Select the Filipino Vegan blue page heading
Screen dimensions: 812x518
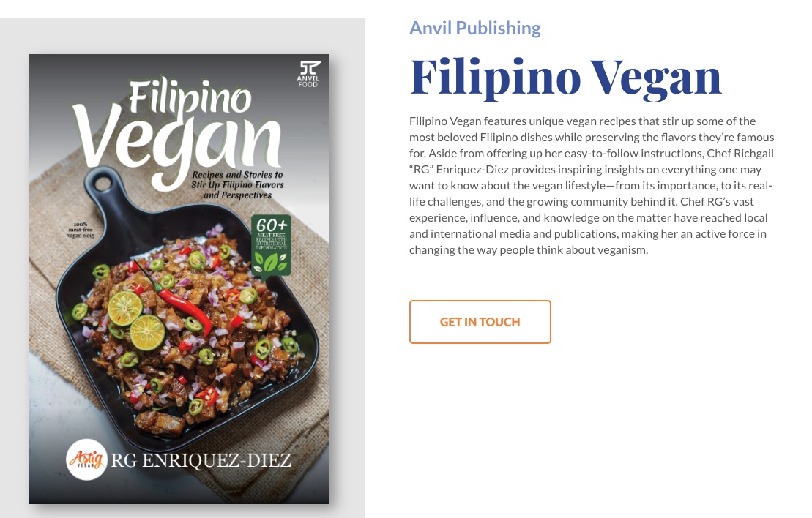click(x=565, y=78)
